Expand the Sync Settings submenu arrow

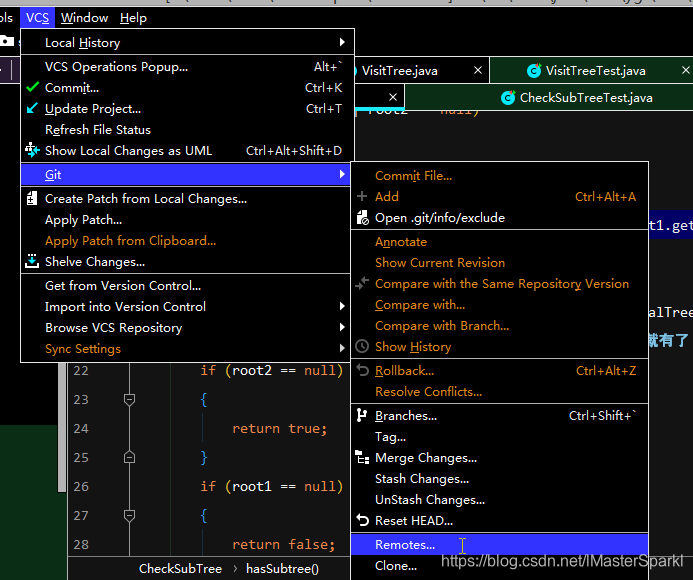click(x=342, y=348)
